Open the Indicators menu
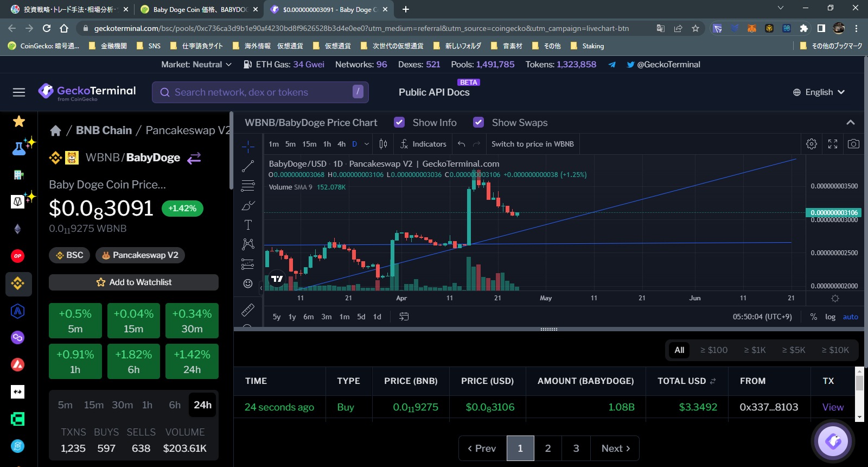 423,144
